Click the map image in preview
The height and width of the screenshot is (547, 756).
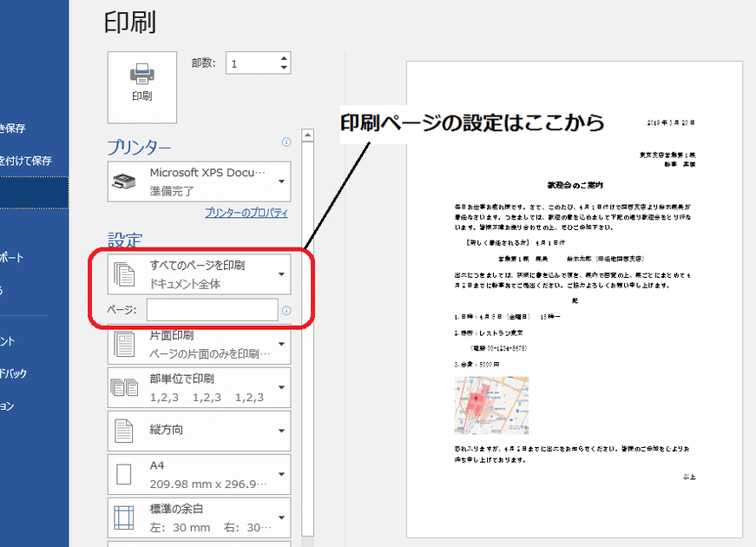click(491, 405)
